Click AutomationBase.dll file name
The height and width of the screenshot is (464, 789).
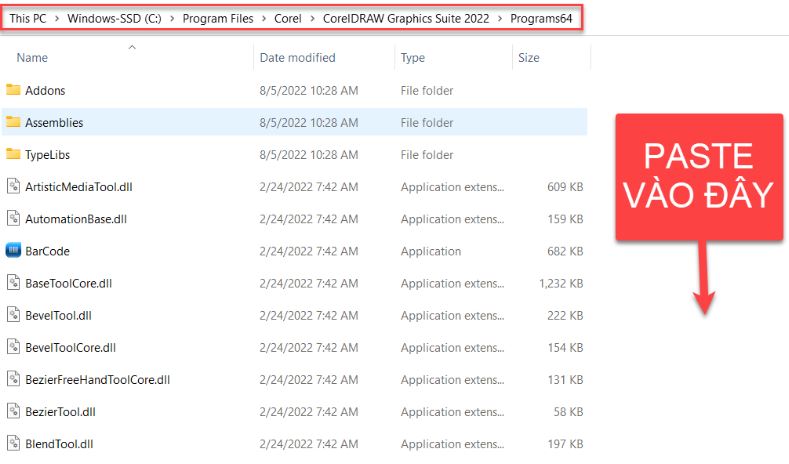[x=76, y=219]
